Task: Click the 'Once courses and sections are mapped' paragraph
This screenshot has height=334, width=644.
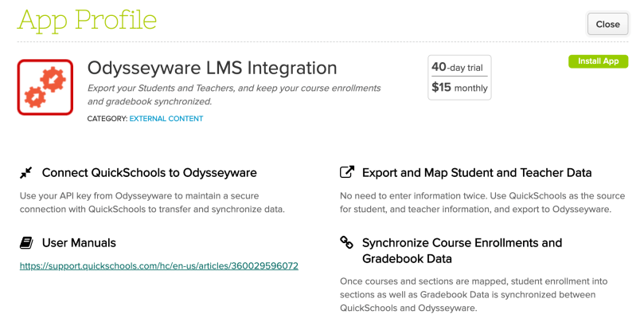Action: (x=474, y=294)
